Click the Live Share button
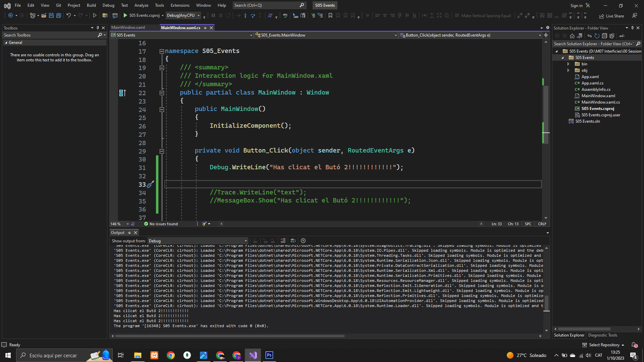The height and width of the screenshot is (362, 644). click(x=612, y=16)
